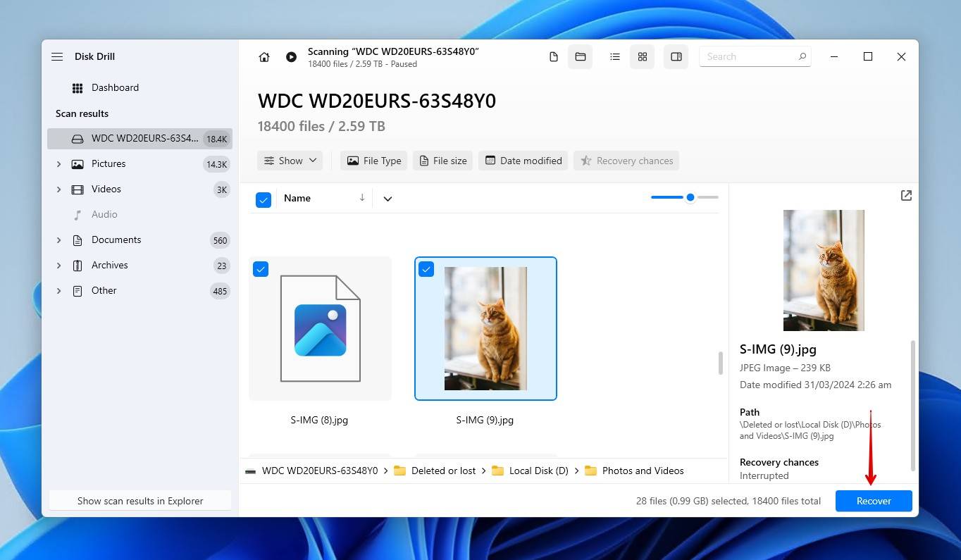Select the list view layout icon
This screenshot has height=560, width=961.
615,56
